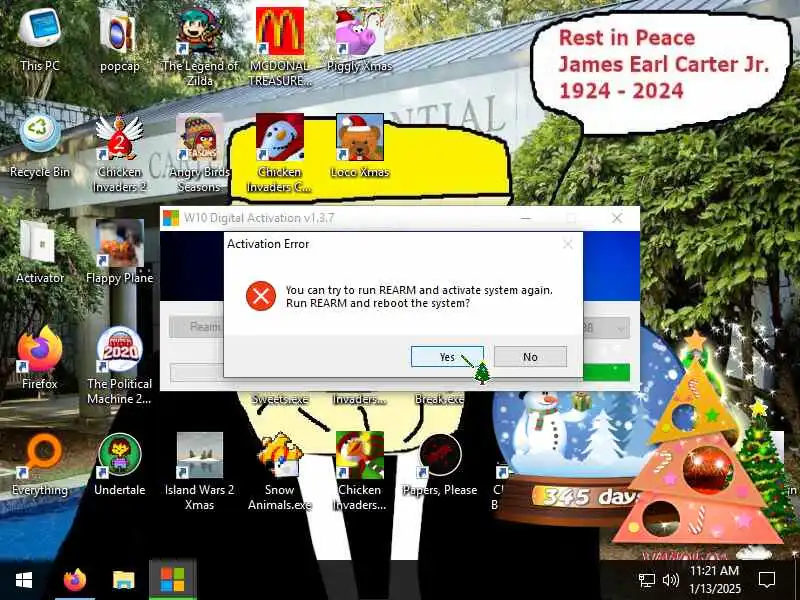Select the Chicken Invaders icon beside Papers, Please
The width and height of the screenshot is (800, 600).
[360, 471]
